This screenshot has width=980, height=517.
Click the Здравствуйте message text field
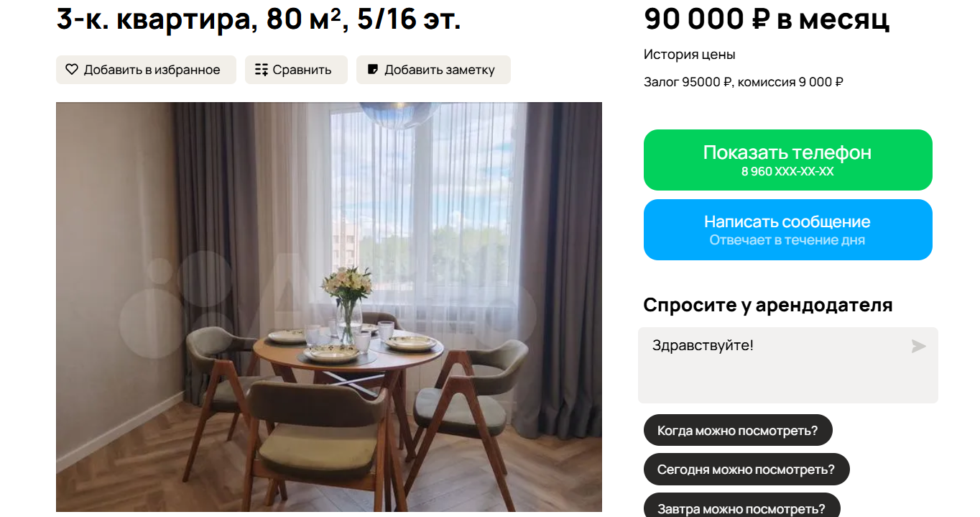[x=787, y=365]
